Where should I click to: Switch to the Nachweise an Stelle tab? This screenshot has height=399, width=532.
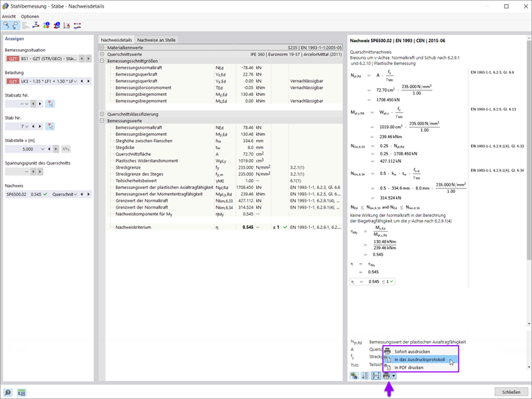point(156,40)
